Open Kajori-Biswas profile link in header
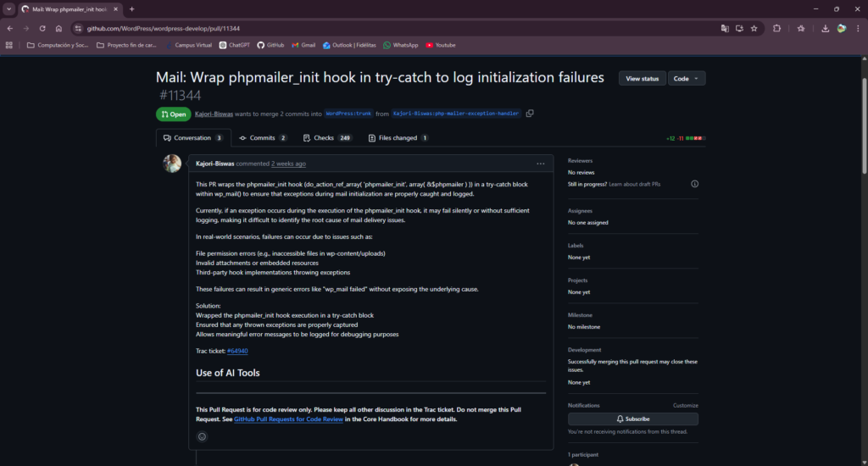This screenshot has height=466, width=868. click(x=214, y=114)
